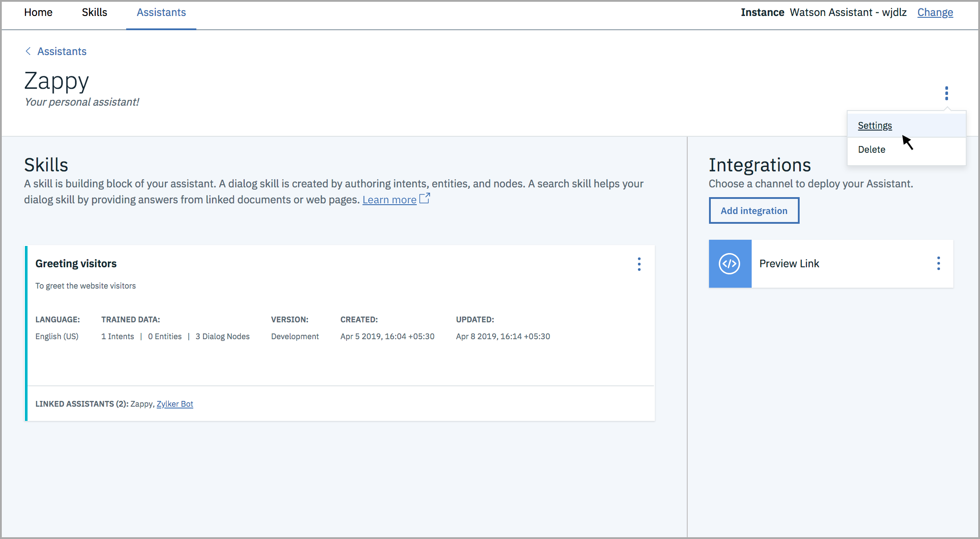The image size is (980, 539).
Task: Return to the Assistants list
Action: pos(62,51)
